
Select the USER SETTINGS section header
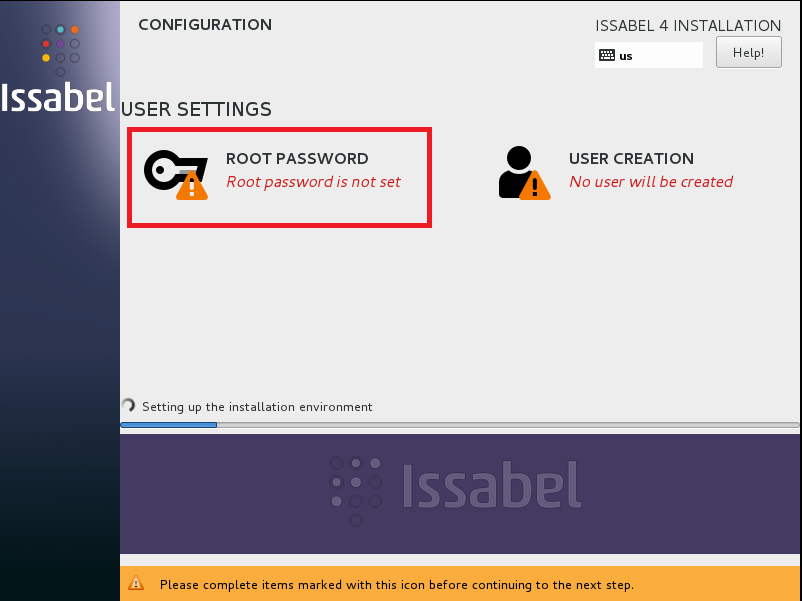pyautogui.click(x=195, y=110)
